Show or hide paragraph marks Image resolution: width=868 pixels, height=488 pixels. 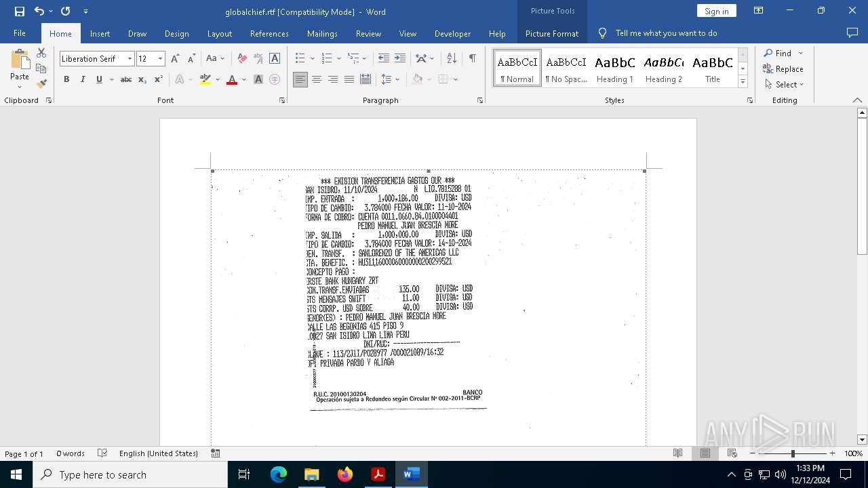(472, 59)
